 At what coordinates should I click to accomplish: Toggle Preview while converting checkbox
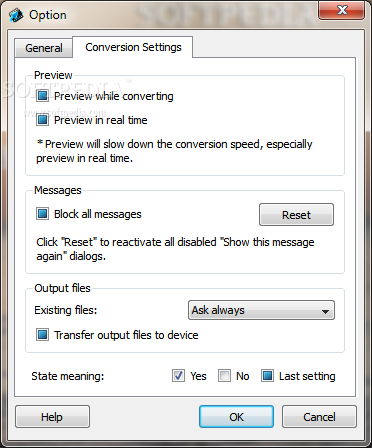click(42, 96)
